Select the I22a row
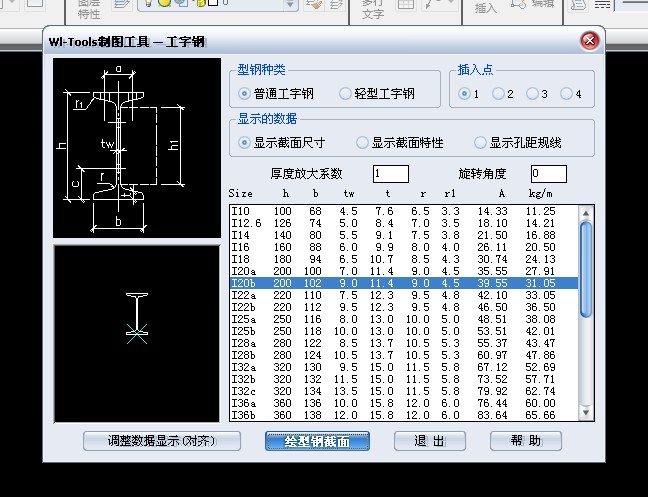This screenshot has height=497, width=648. [403, 295]
